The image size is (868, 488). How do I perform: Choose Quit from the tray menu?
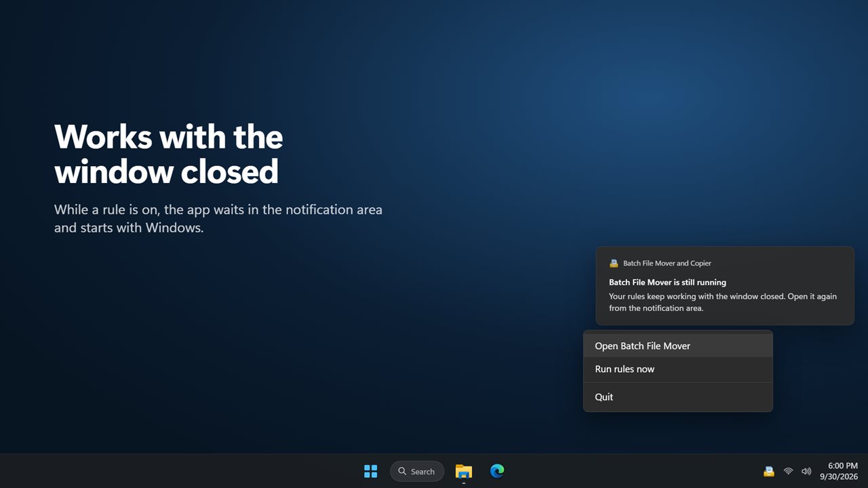pos(678,397)
